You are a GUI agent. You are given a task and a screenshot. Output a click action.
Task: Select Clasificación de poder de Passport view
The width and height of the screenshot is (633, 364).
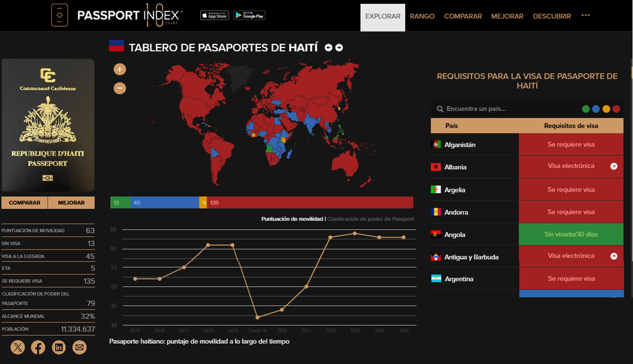coord(370,219)
